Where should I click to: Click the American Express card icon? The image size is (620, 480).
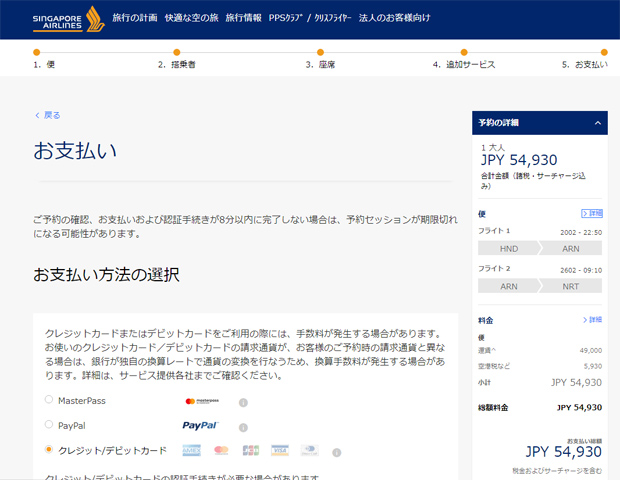coord(192,451)
